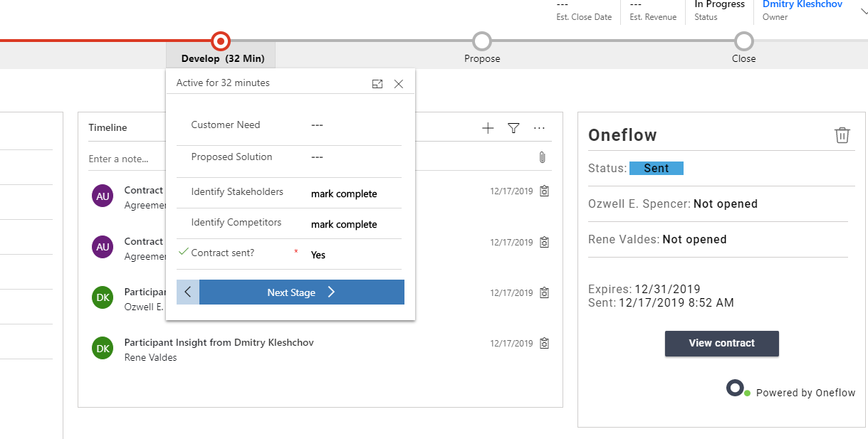Open the first 12/17/2019 record task icon
Screen dimensions: 868x439
pyautogui.click(x=545, y=191)
